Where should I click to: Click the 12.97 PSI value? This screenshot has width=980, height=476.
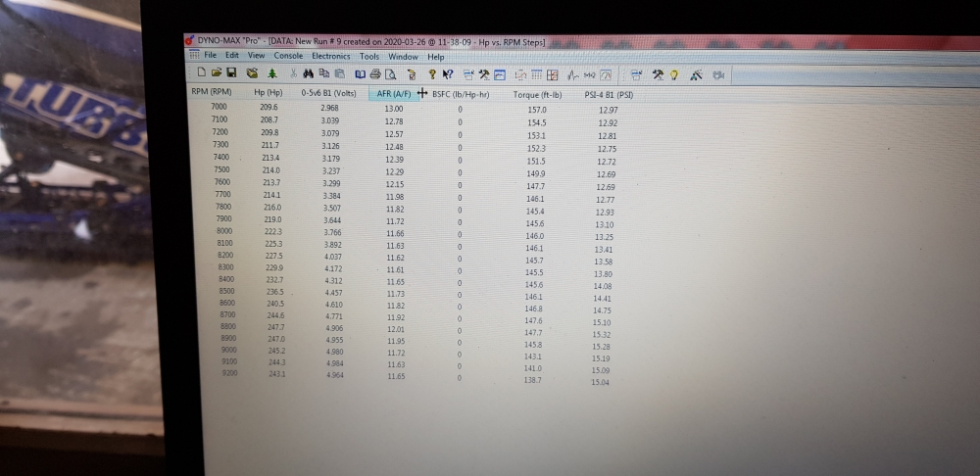[608, 110]
